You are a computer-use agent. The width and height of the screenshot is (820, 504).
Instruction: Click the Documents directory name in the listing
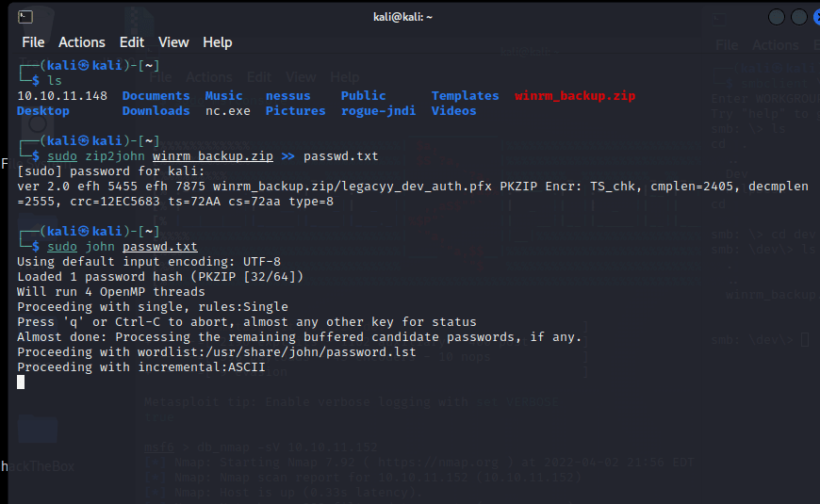[156, 96]
